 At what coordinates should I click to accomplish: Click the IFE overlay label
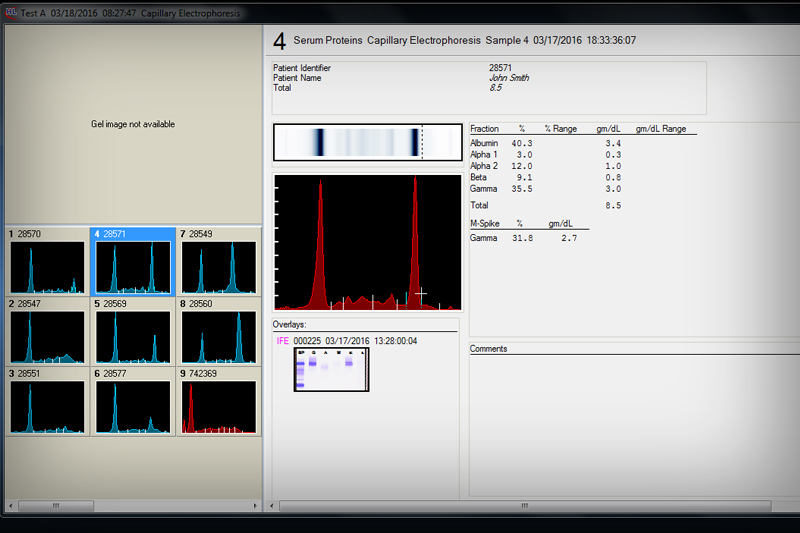(283, 341)
